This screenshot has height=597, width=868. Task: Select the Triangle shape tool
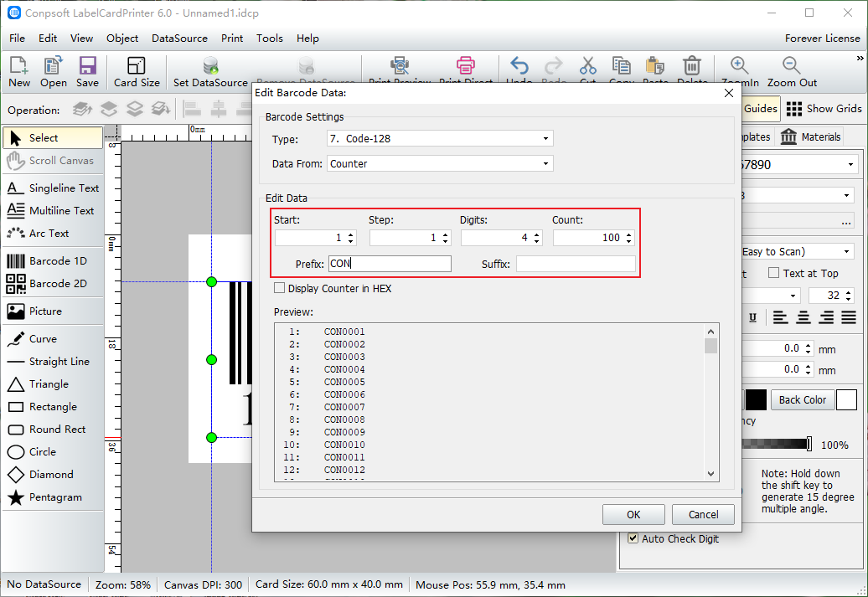53,384
